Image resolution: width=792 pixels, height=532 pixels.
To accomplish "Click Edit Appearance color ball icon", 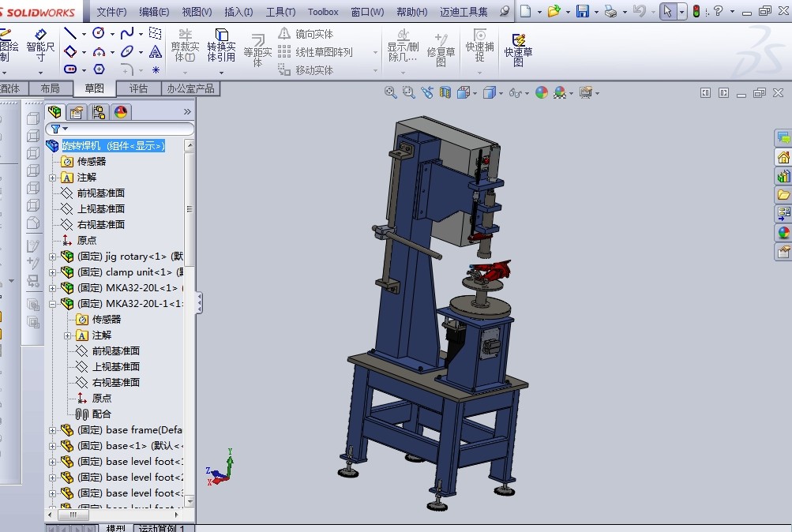I will [542, 92].
